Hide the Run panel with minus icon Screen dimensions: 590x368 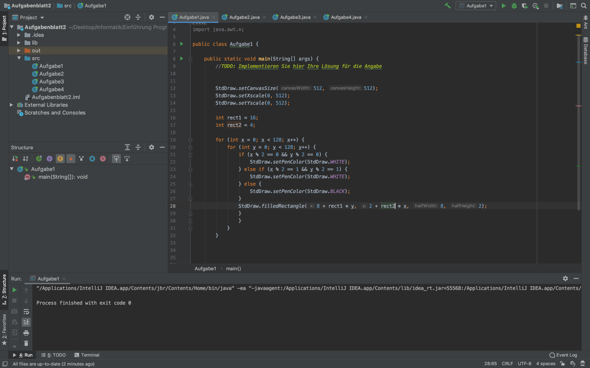[576, 278]
